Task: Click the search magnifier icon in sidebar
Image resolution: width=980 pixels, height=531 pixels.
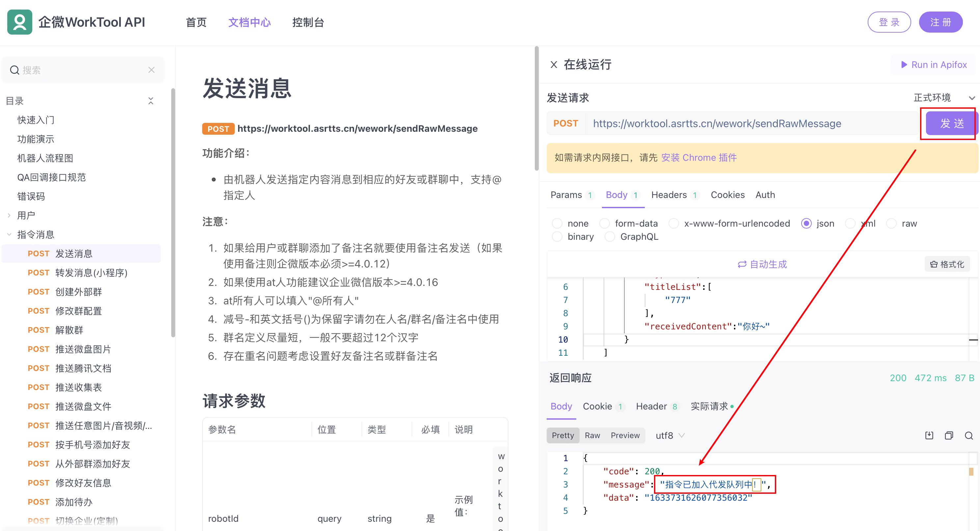Action: click(x=14, y=70)
